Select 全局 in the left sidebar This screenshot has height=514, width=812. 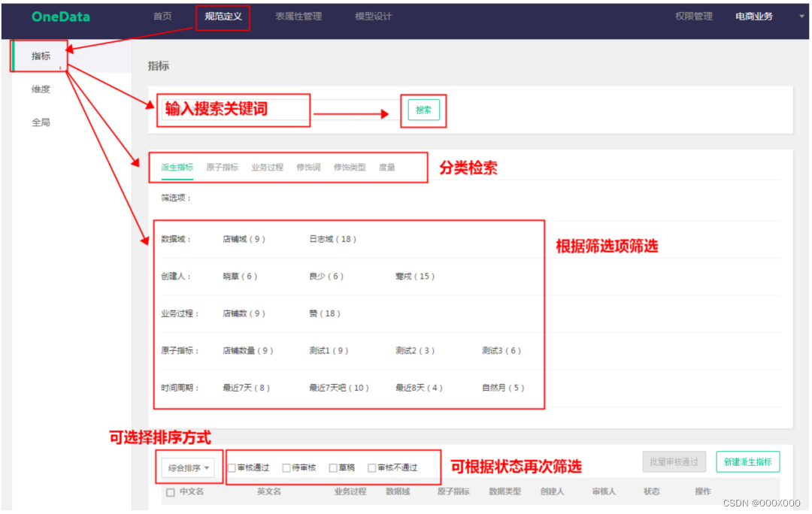[x=41, y=122]
